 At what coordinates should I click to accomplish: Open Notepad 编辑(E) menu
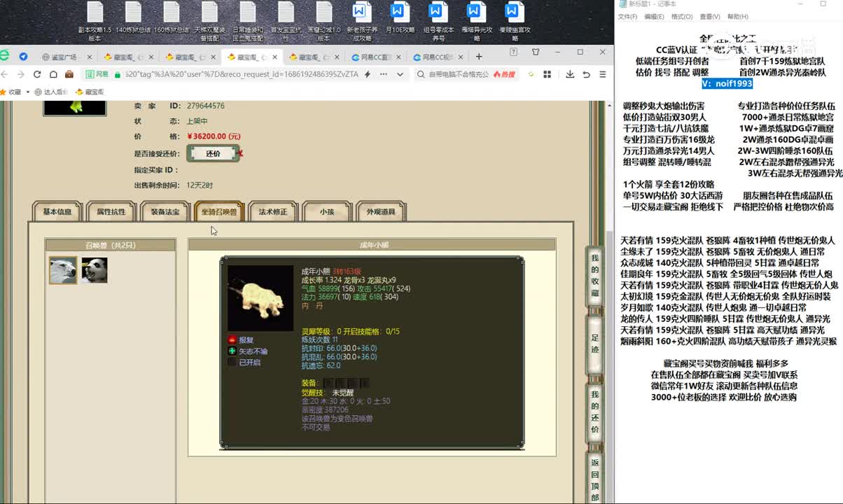point(654,17)
